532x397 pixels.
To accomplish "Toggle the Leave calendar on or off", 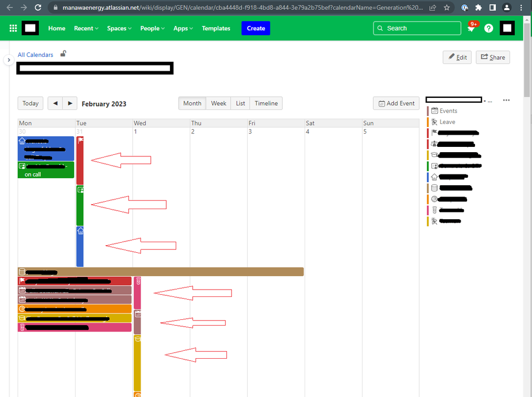I will (446, 122).
